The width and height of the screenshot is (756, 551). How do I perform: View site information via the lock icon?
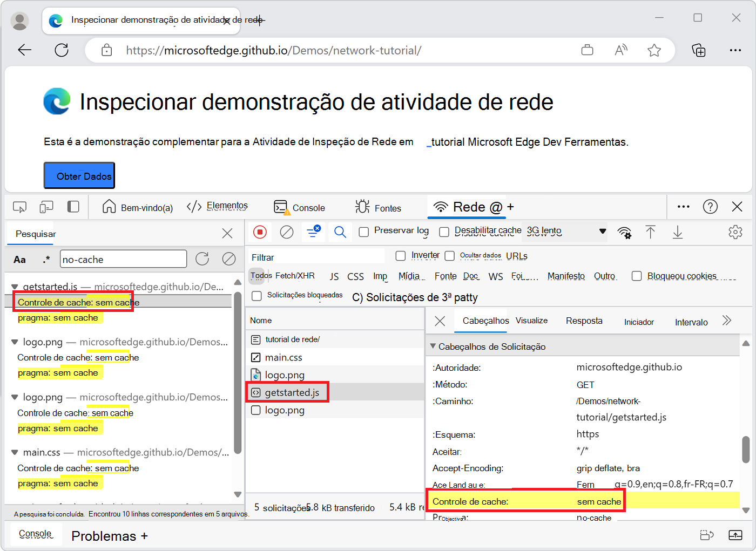coord(107,50)
